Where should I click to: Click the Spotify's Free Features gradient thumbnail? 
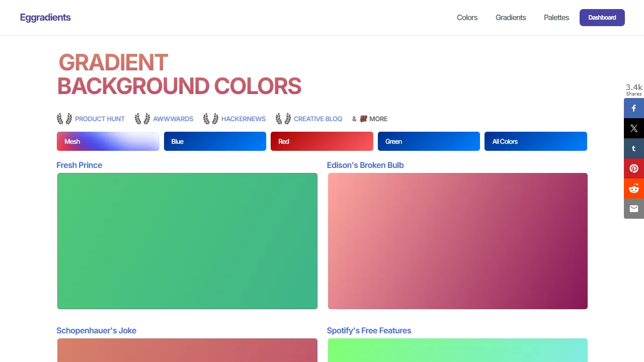pos(457,350)
